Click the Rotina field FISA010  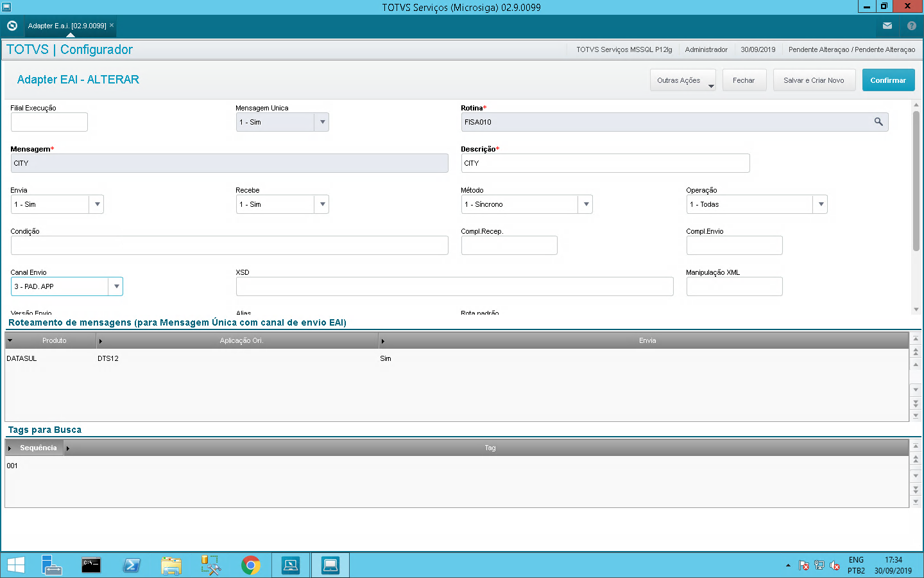(674, 122)
